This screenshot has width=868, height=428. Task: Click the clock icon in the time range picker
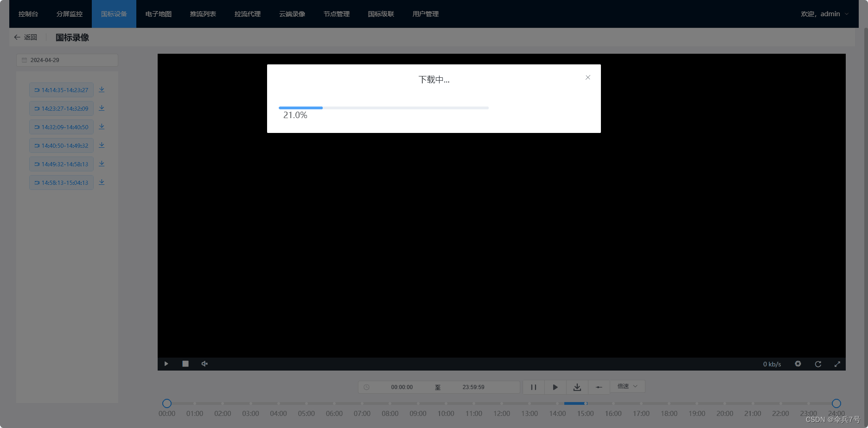tap(367, 387)
